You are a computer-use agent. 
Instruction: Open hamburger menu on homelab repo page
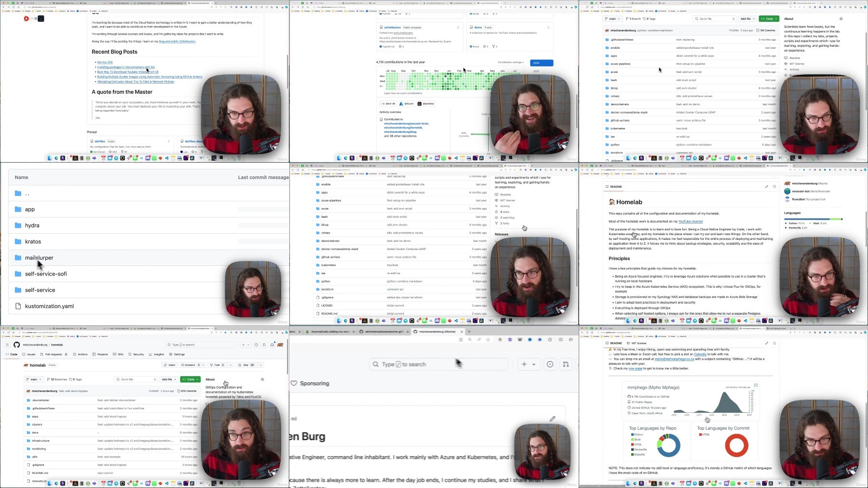(x=7, y=345)
